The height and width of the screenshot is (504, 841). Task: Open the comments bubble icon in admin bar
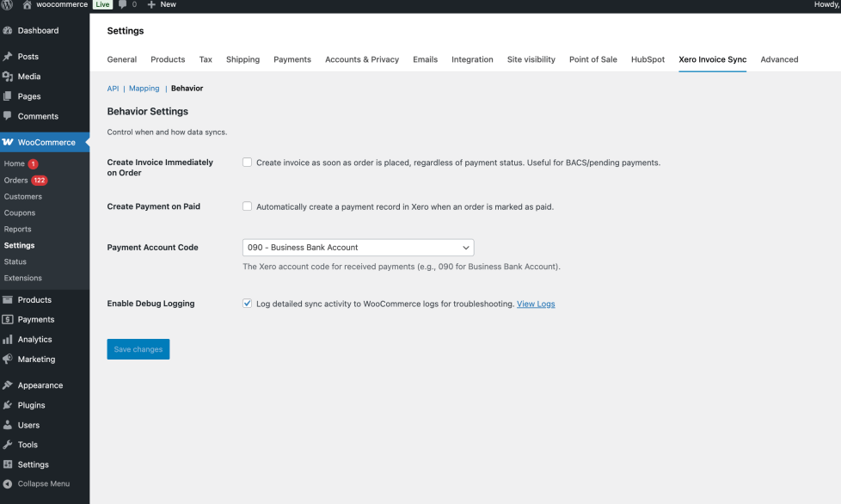click(x=122, y=4)
